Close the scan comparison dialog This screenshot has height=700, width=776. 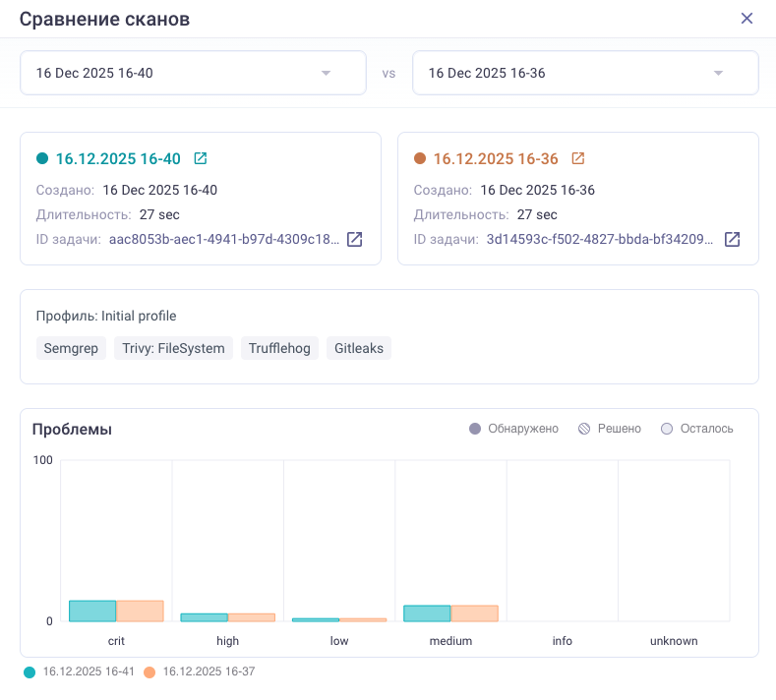click(746, 19)
